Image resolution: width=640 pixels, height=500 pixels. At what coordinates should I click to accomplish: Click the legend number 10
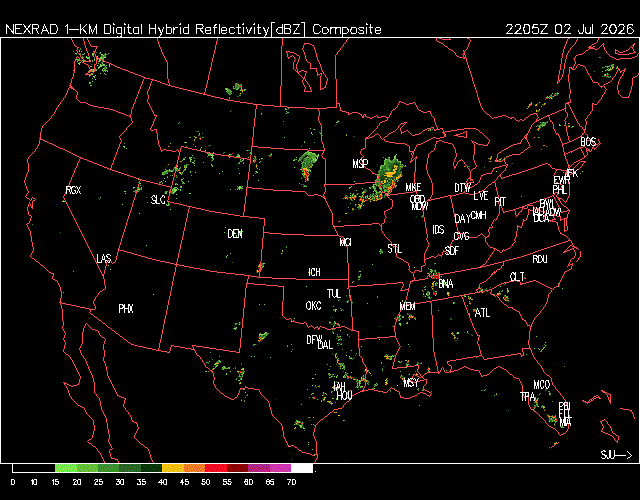[34, 482]
